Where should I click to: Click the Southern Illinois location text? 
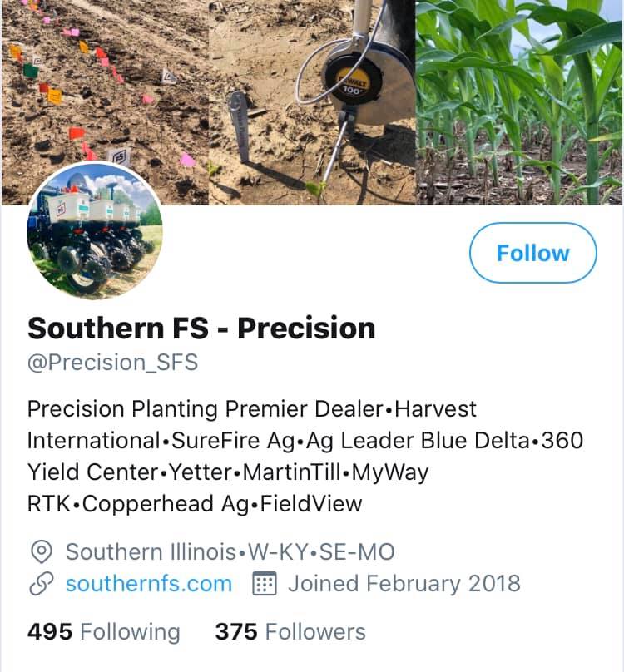tap(151, 551)
